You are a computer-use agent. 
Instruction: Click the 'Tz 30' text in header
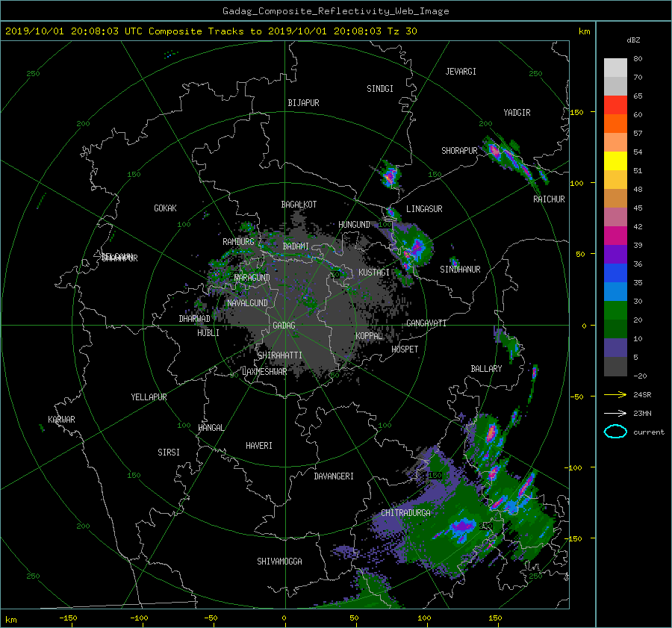click(402, 31)
